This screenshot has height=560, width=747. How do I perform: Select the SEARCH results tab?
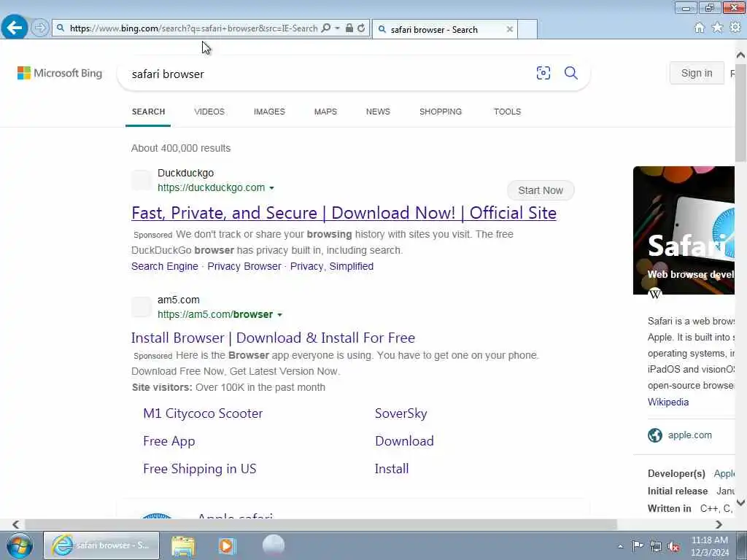148,112
